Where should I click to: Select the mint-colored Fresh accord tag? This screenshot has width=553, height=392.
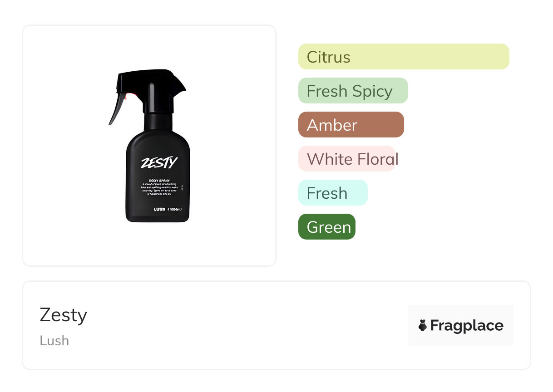point(332,193)
